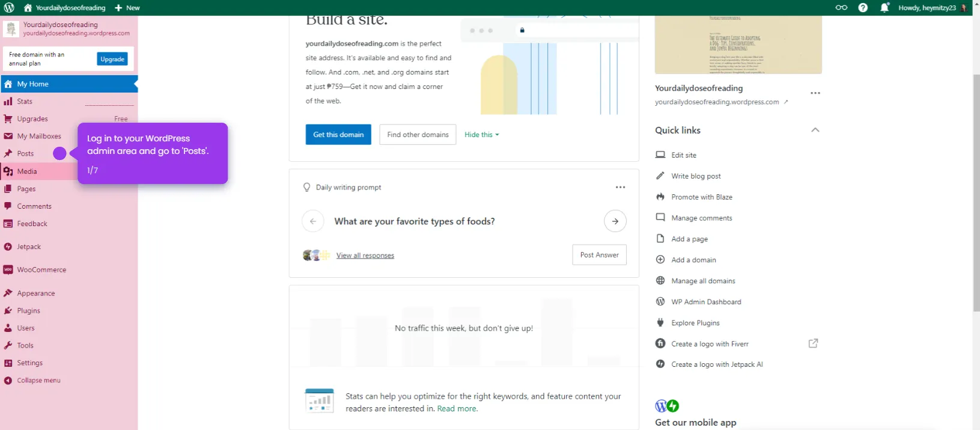
Task: Click the Collapse menu arrow icon
Action: 8,381
